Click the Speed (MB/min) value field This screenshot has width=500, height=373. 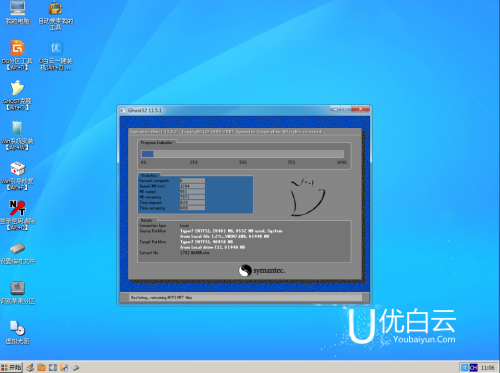coord(192,186)
